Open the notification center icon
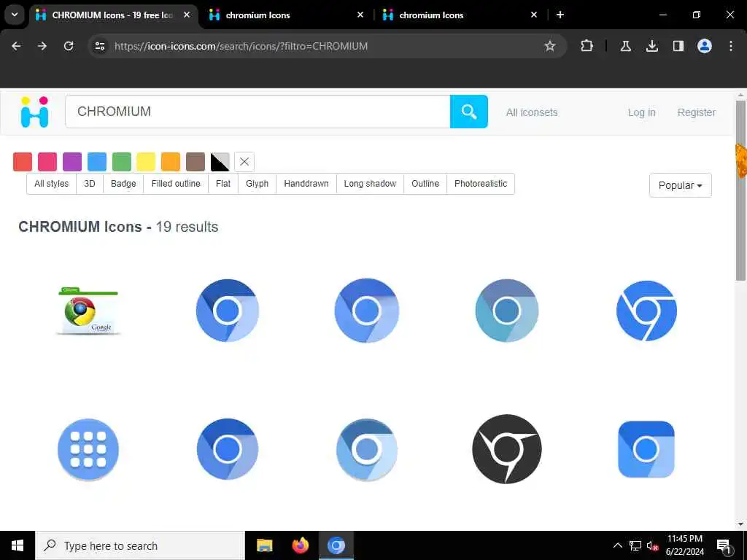The image size is (747, 560). tap(724, 546)
